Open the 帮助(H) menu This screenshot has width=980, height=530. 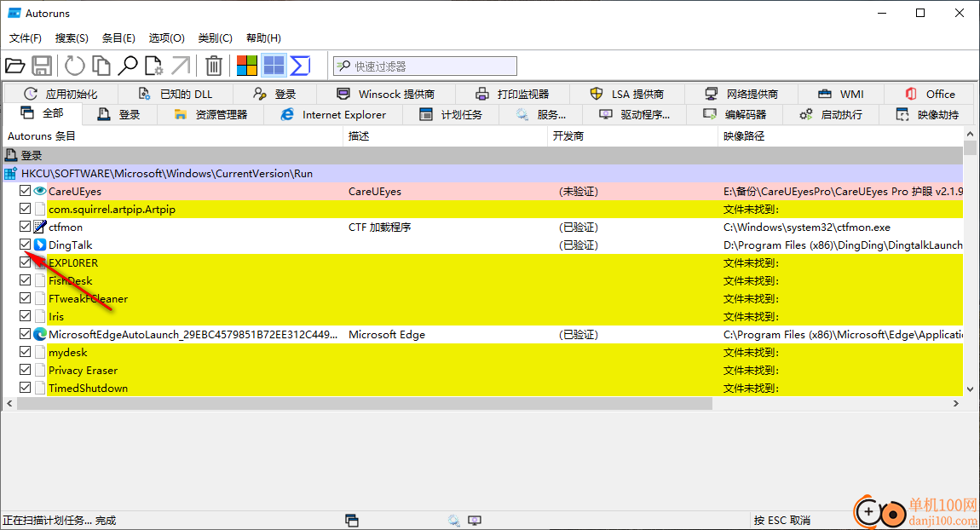264,38
